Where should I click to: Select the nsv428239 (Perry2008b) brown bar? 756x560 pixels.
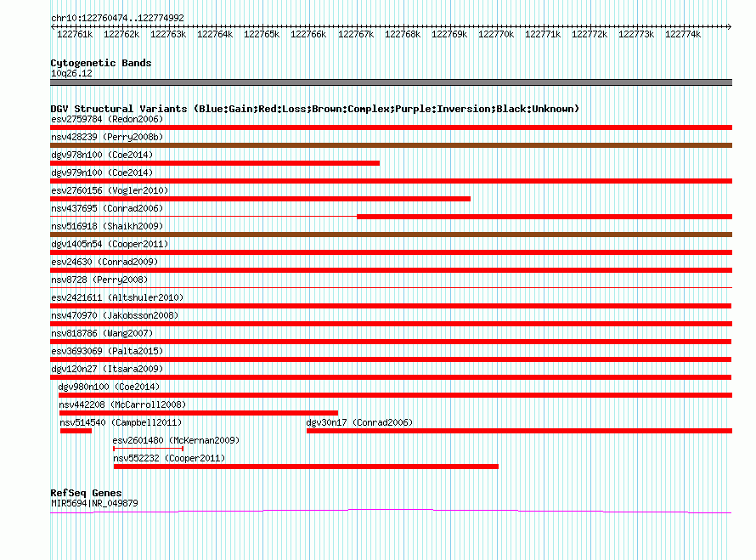391,145
